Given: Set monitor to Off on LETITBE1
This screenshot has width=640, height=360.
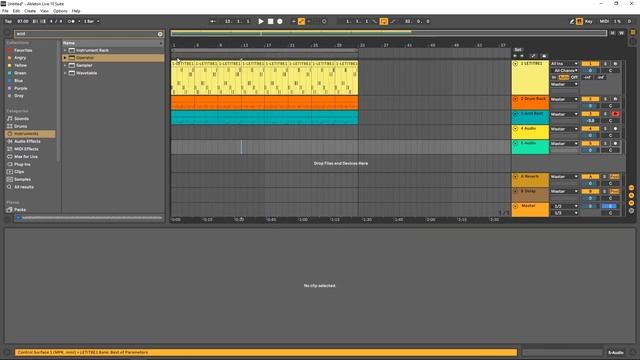Looking at the screenshot, I should click(574, 77).
